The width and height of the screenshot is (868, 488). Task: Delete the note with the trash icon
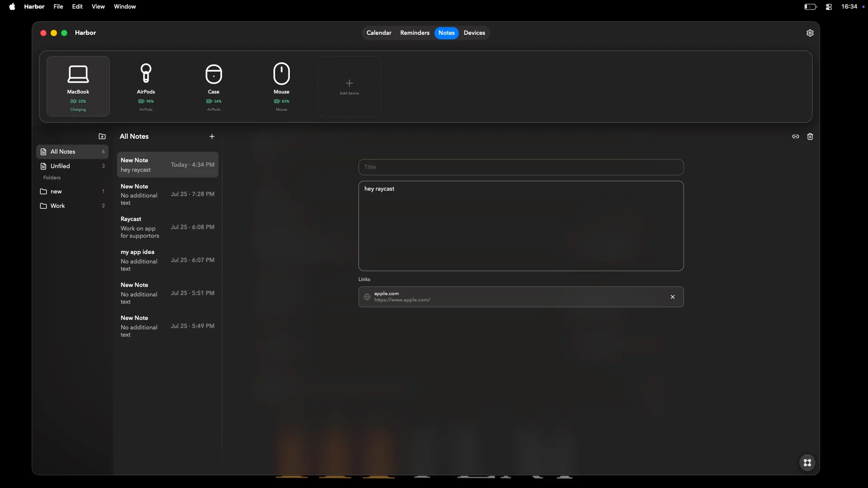(x=810, y=136)
